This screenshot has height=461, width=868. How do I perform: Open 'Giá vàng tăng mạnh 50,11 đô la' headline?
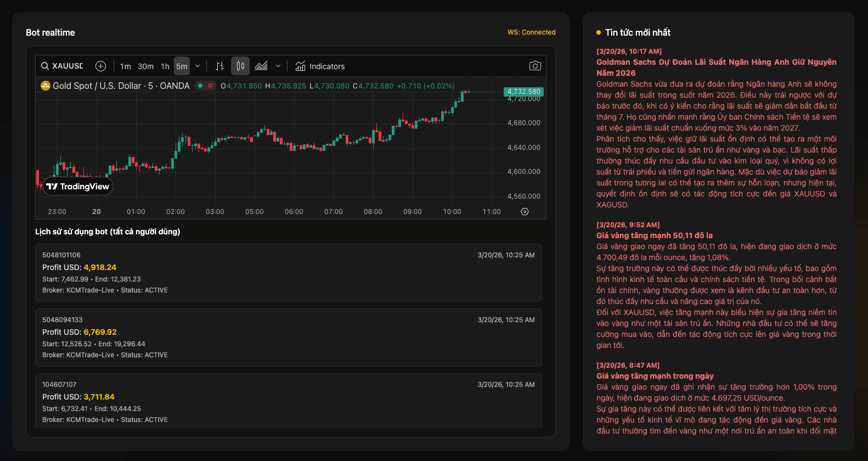point(655,235)
